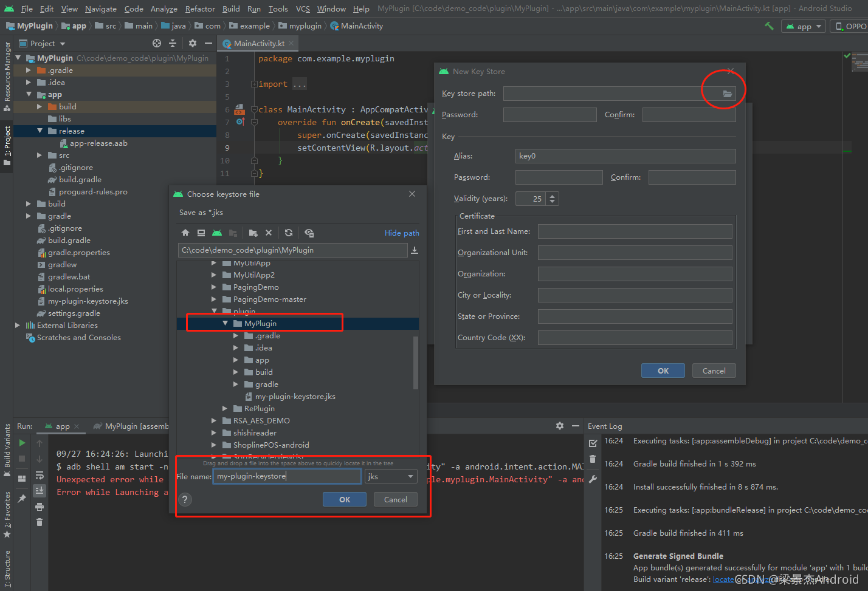Screen dimensions: 868x591
Task: Click First and Last Name field
Action: pos(635,231)
